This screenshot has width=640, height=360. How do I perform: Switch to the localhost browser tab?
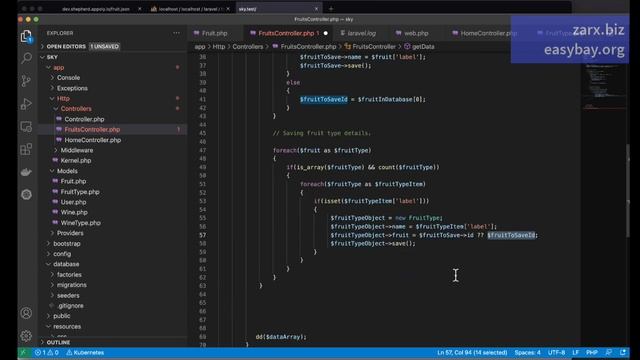(190, 9)
